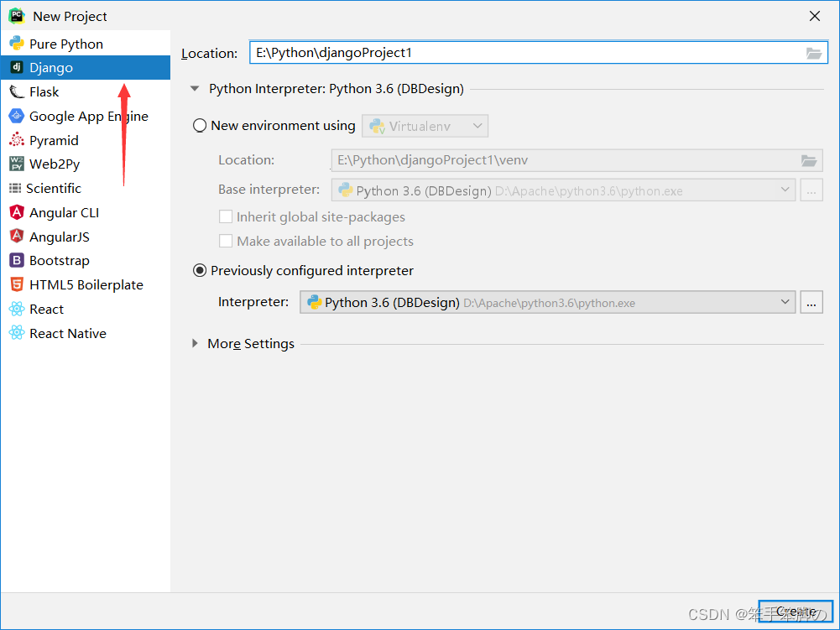Click the React atom icon
840x630 pixels.
(17, 309)
